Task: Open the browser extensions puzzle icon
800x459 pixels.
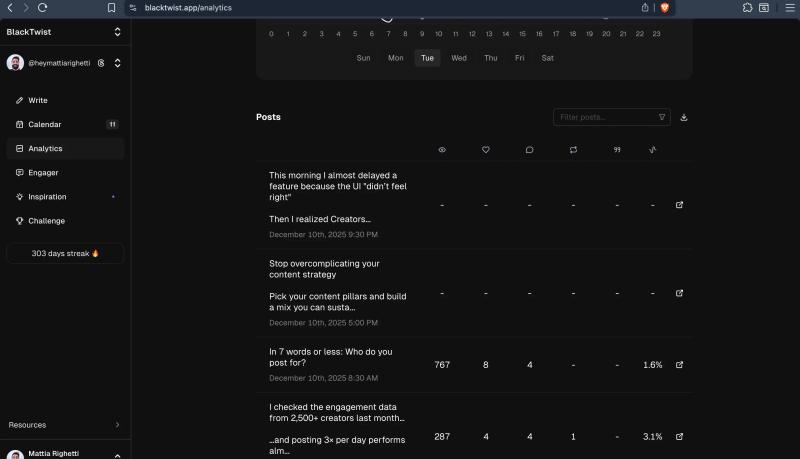Action: 747,8
